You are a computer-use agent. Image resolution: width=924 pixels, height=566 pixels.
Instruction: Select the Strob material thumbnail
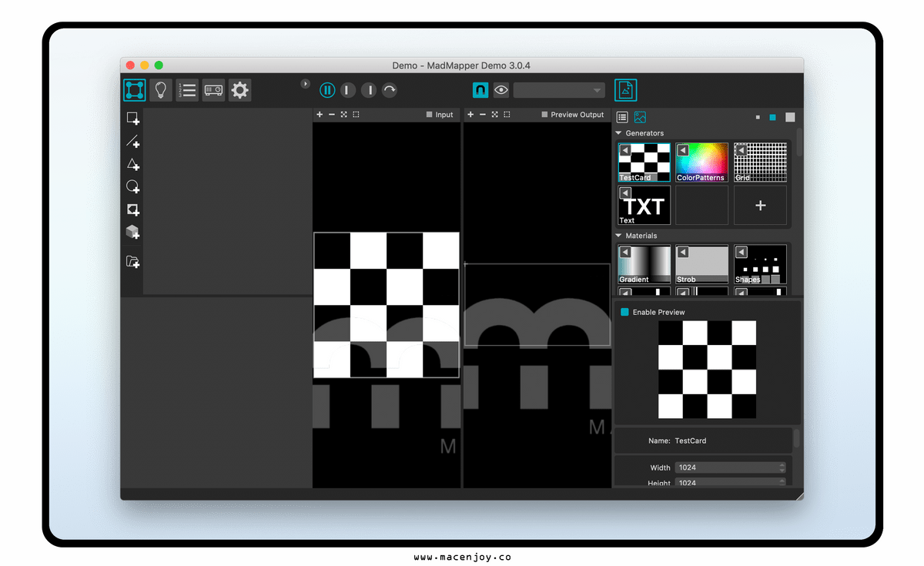coord(702,264)
